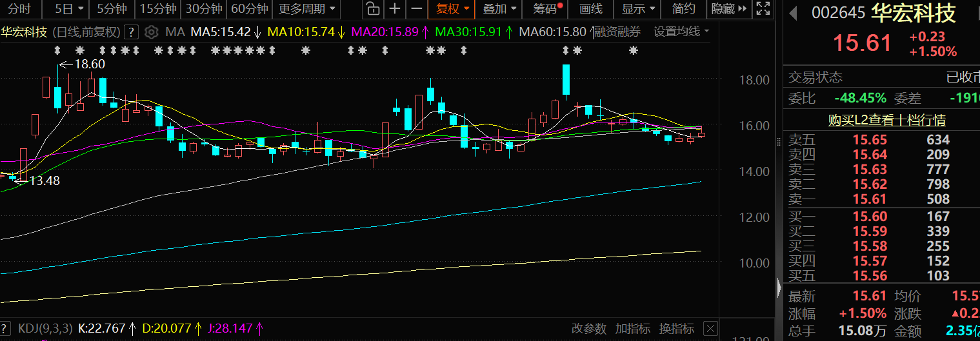Expand the 更多周期 dropdown
Screen dimensions: 980x341
[x=307, y=9]
